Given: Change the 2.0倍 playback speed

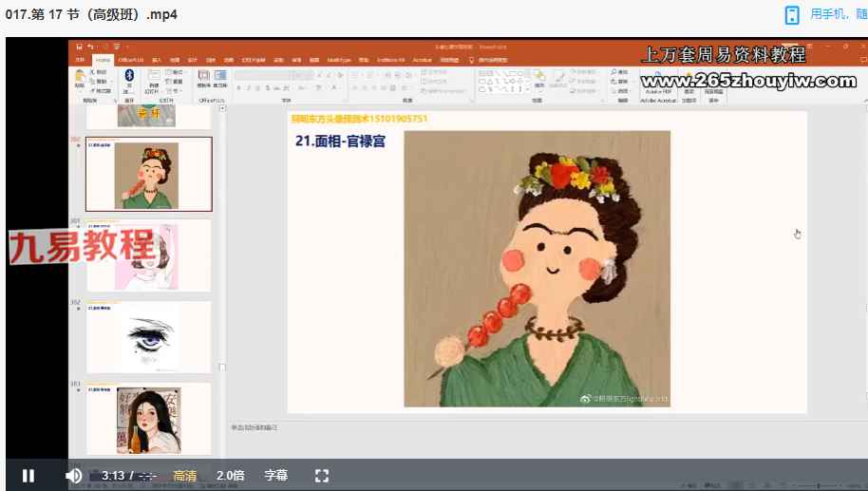Looking at the screenshot, I should pyautogui.click(x=230, y=476).
